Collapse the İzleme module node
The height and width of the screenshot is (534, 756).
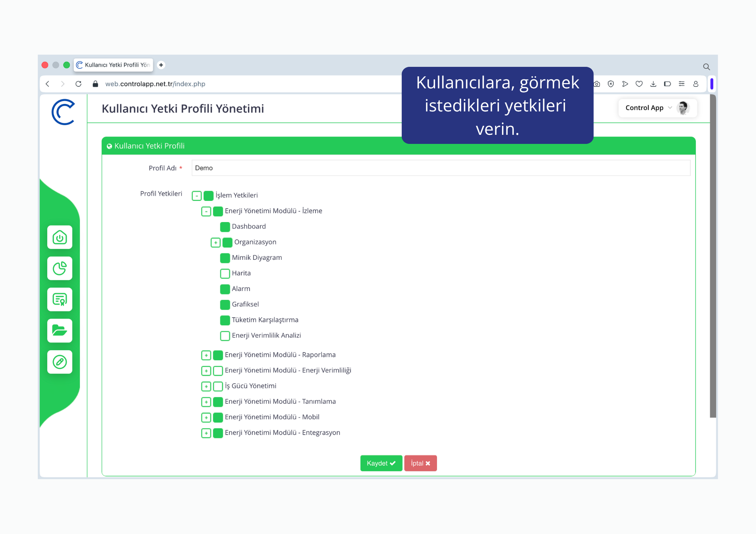click(206, 211)
